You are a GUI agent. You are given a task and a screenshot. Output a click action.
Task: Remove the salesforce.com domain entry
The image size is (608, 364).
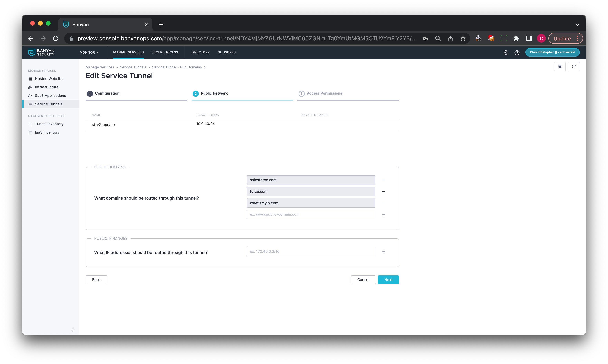pyautogui.click(x=384, y=180)
